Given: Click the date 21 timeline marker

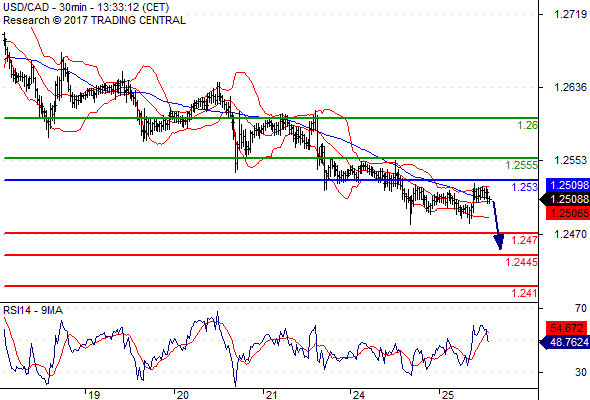Looking at the screenshot, I should [271, 395].
